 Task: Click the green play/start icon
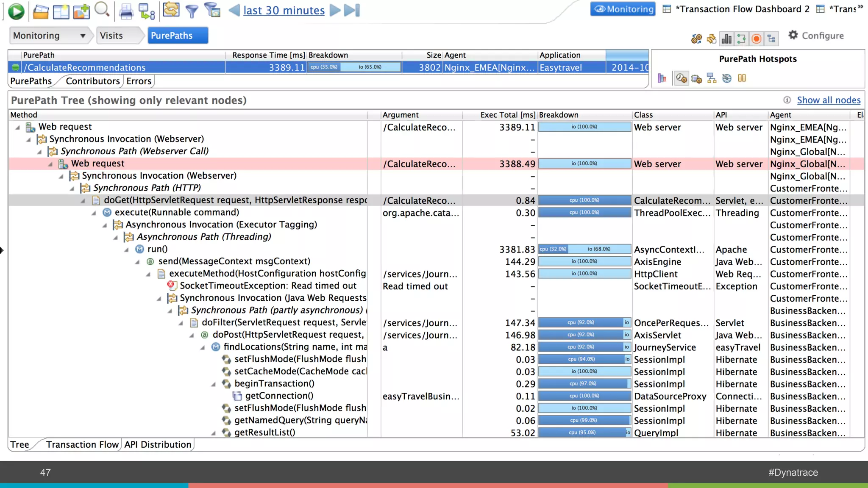16,11
